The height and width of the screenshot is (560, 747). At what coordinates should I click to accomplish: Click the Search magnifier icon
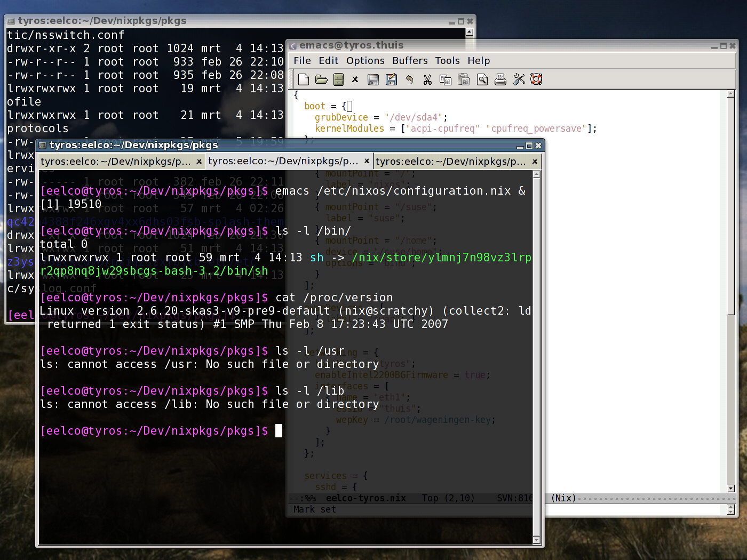(482, 79)
